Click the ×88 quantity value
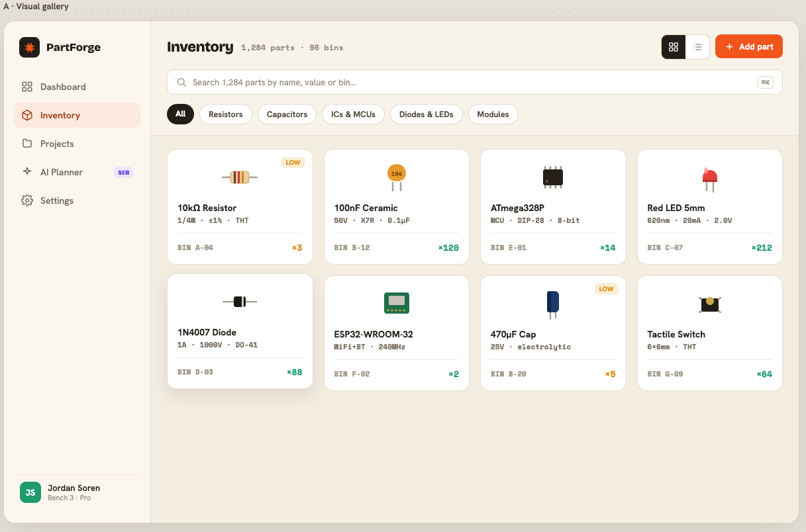Screen dimensions: 806x532 (294, 372)
